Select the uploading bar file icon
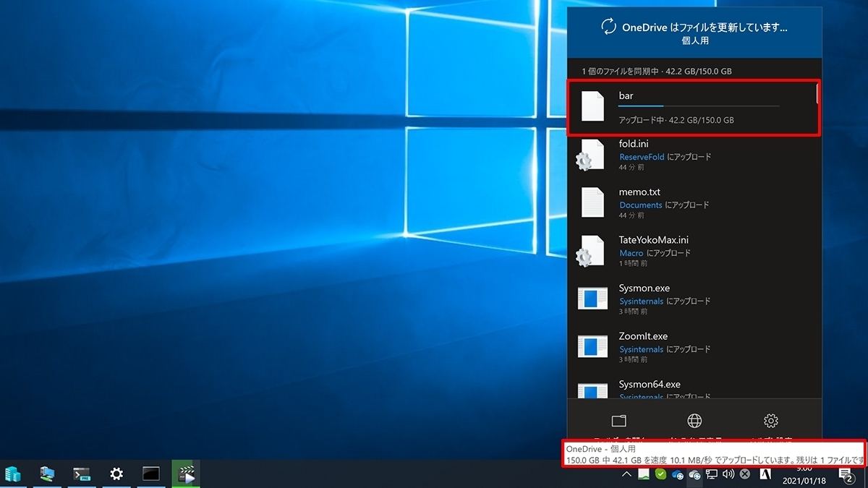This screenshot has height=488, width=868. [592, 107]
